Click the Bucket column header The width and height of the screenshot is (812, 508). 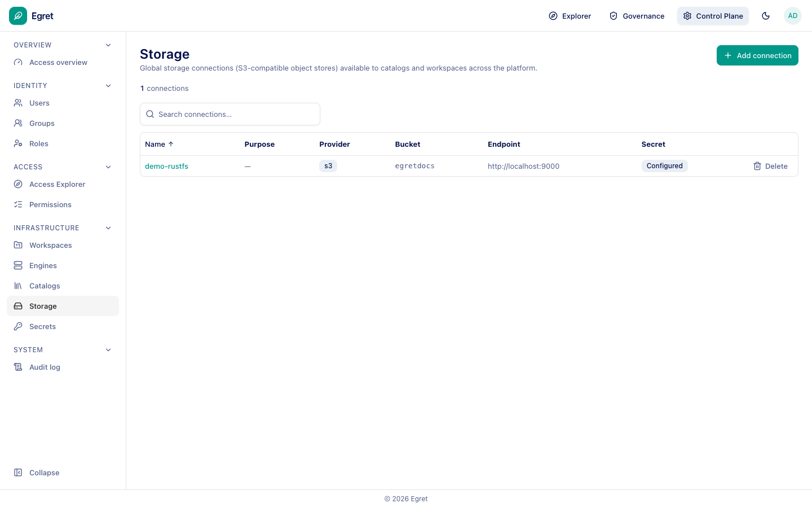coord(408,144)
